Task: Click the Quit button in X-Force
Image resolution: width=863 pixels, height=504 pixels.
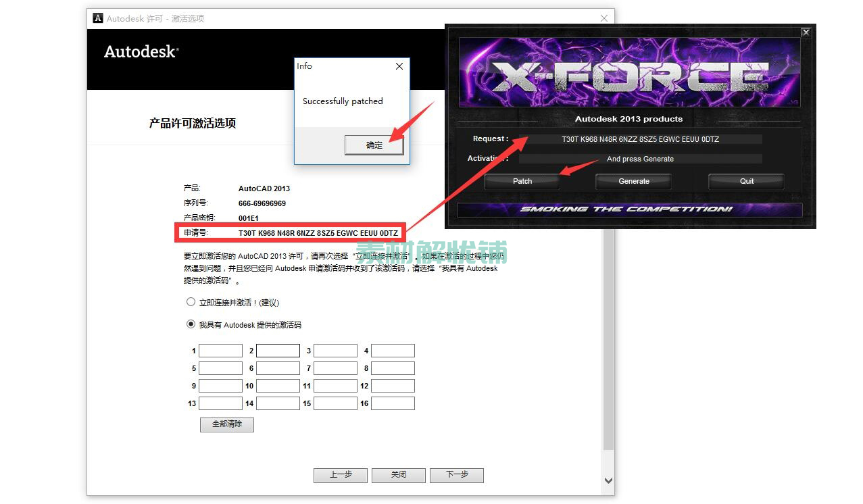Action: [x=747, y=181]
